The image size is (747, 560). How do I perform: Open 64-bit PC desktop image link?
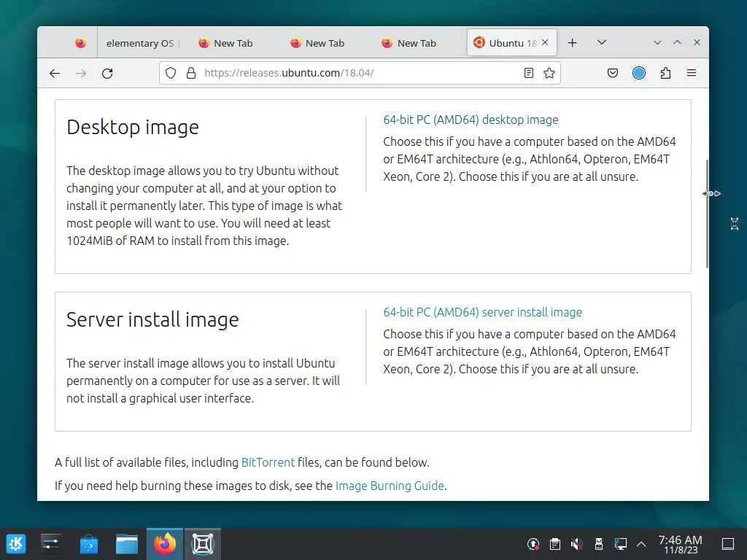(x=471, y=120)
